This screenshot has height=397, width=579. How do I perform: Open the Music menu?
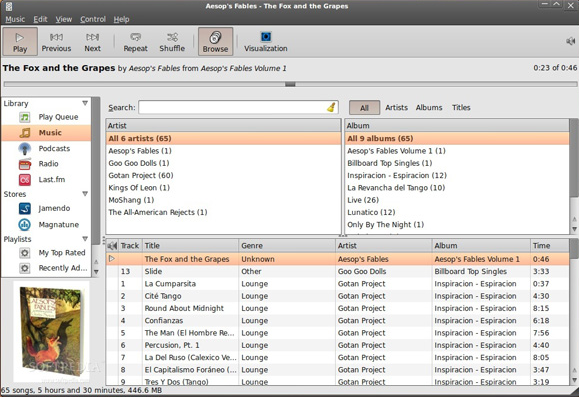tap(15, 19)
